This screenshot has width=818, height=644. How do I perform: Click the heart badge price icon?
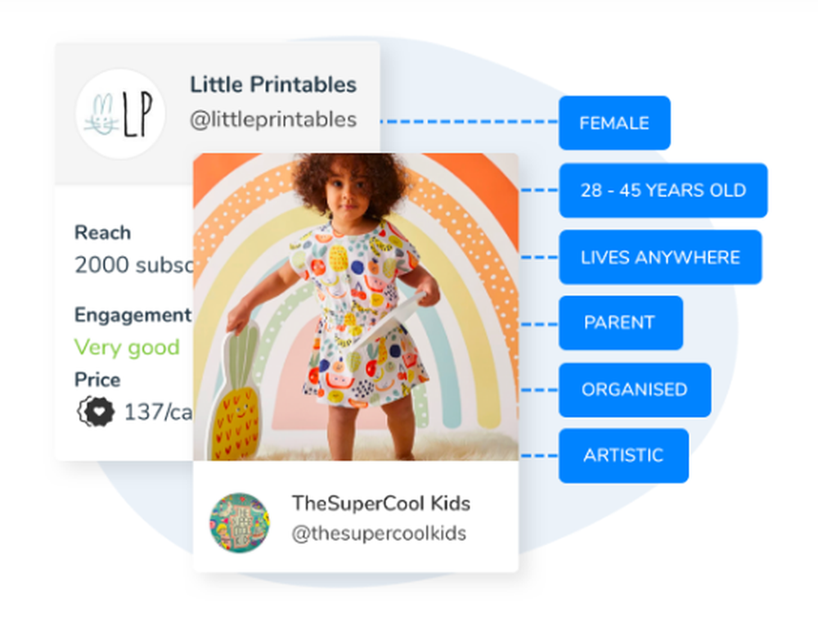click(96, 412)
